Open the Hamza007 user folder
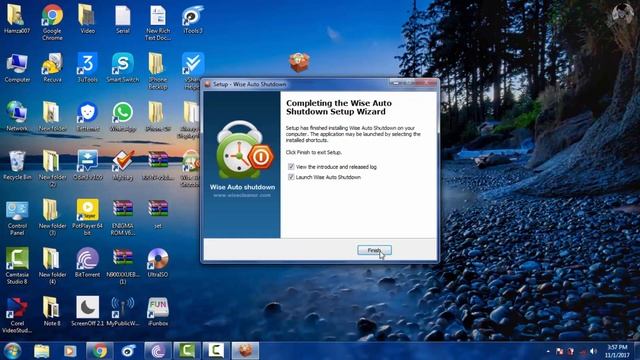The width and height of the screenshot is (640, 360). (x=17, y=19)
